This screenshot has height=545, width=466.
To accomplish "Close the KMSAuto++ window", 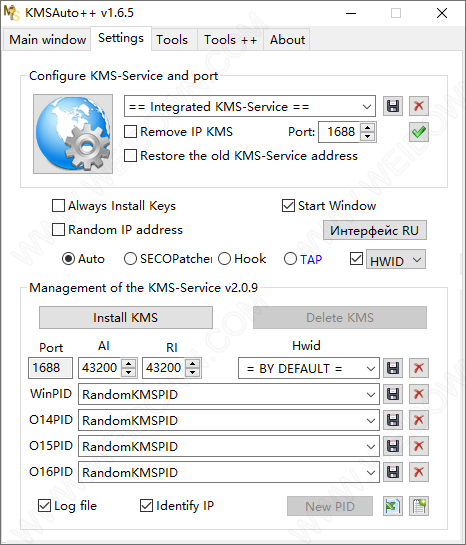I will tap(442, 13).
